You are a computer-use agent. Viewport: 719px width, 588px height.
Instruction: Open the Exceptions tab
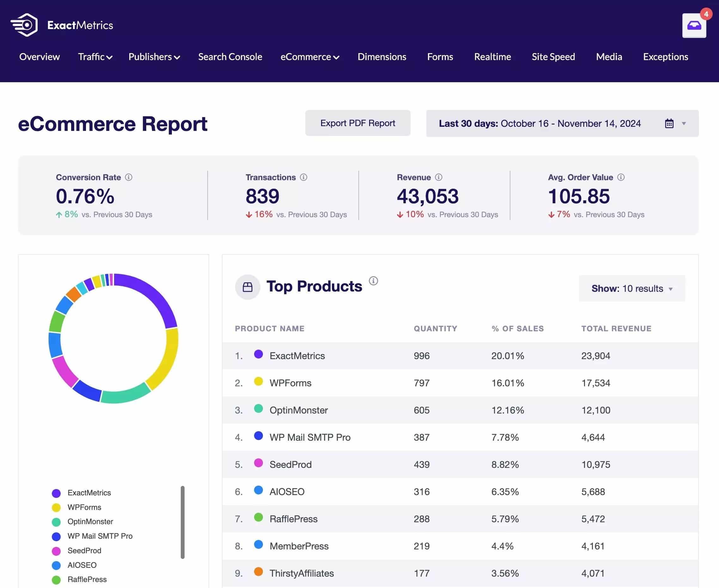tap(666, 57)
